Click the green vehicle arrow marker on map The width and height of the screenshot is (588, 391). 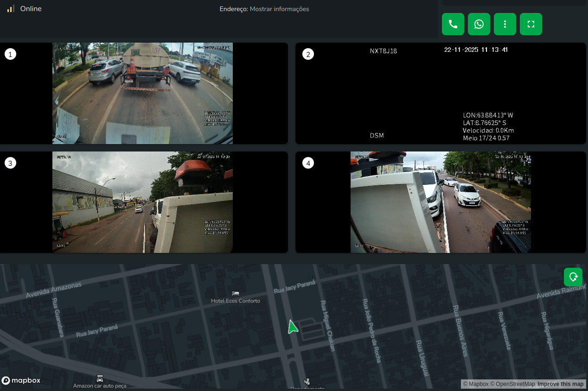(x=292, y=327)
